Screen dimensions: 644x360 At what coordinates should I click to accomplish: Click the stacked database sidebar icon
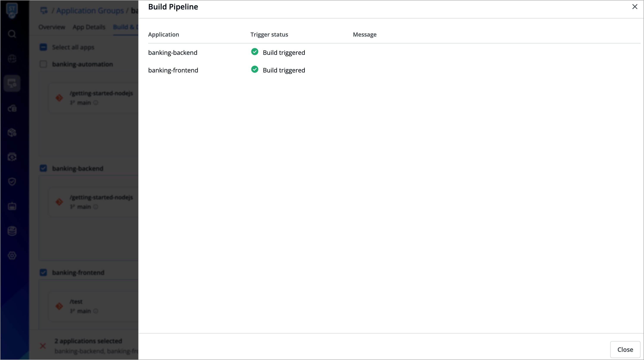tap(12, 231)
